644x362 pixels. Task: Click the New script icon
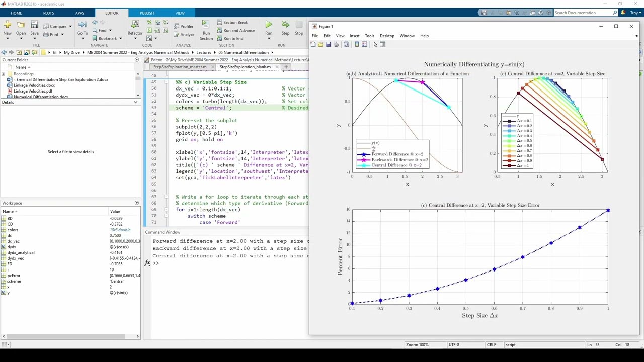(7, 24)
